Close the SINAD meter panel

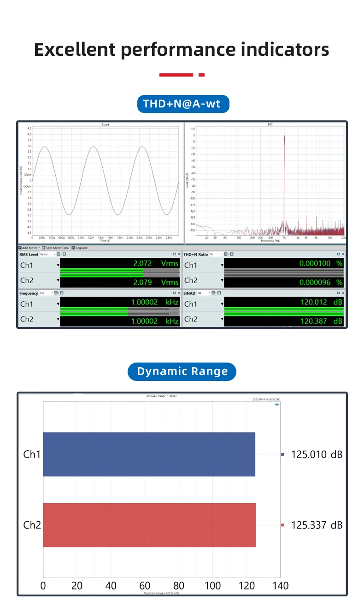tap(343, 293)
